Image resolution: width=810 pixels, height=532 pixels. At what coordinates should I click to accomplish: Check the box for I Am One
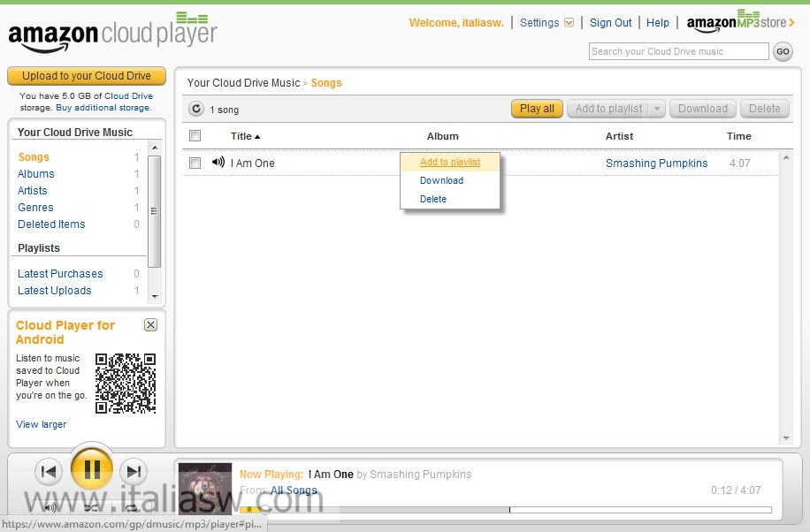tap(195, 163)
